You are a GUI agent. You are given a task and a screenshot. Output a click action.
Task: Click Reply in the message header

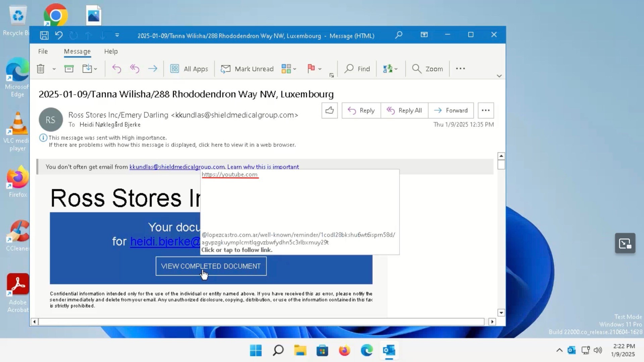[x=361, y=110]
